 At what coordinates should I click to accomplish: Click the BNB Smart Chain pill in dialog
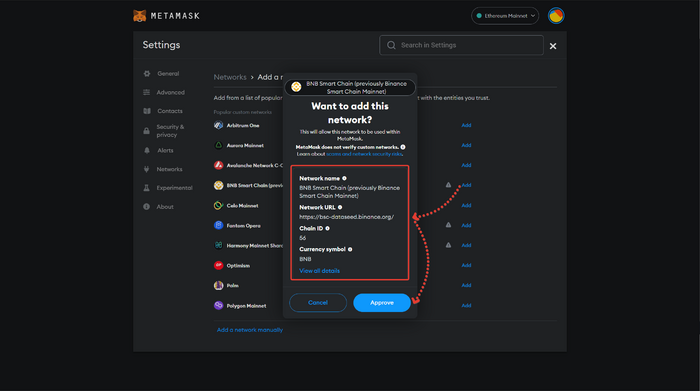[x=350, y=87]
